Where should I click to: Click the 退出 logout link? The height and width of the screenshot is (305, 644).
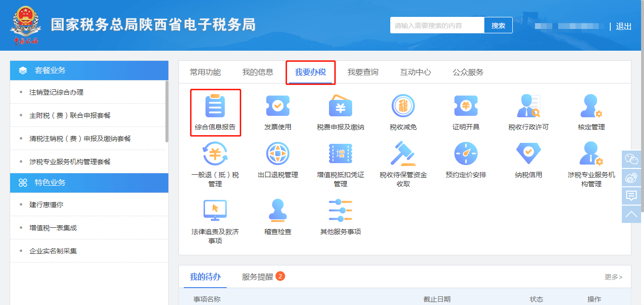click(x=623, y=27)
